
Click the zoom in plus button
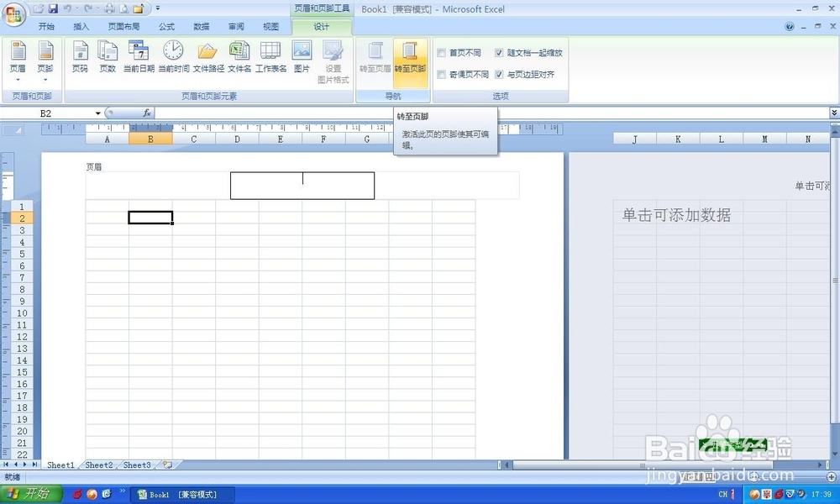[832, 476]
